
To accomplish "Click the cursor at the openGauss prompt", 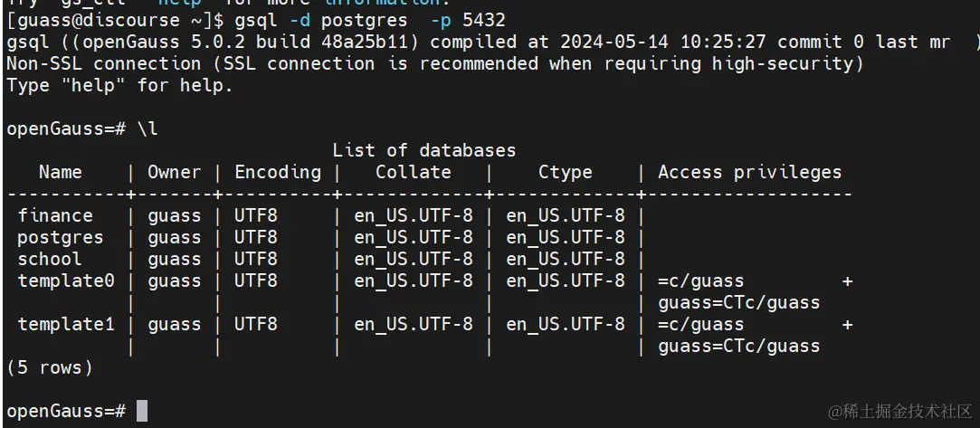I will (x=142, y=411).
